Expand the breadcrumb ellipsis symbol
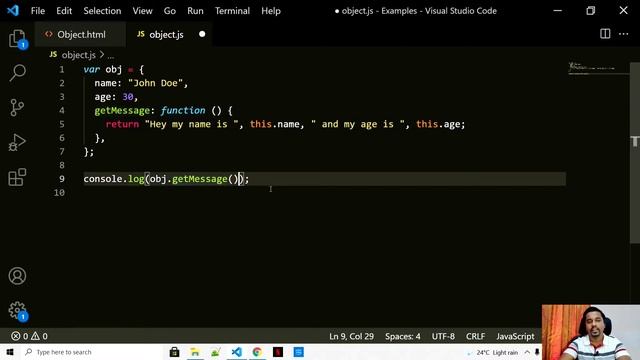 tap(111, 55)
